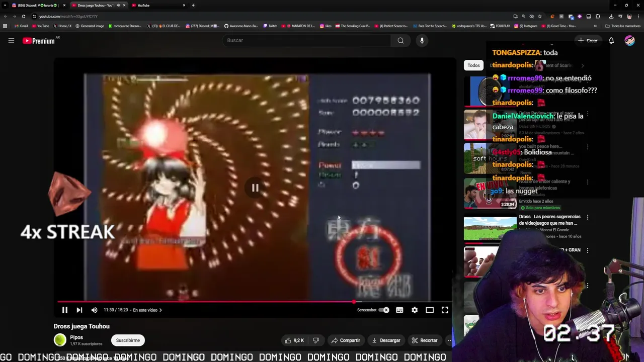This screenshot has height=362, width=644.
Task: Open browser downloads icon
Action: (611, 16)
